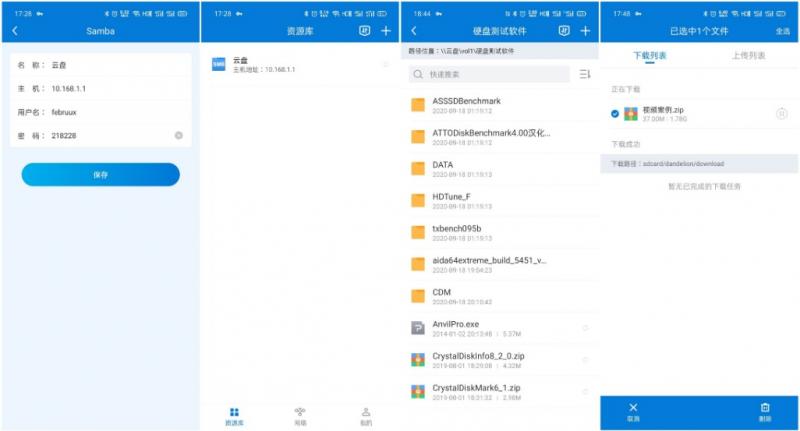This screenshot has height=431, width=800.
Task: Open the middle bottom navigation network icon
Action: (300, 416)
